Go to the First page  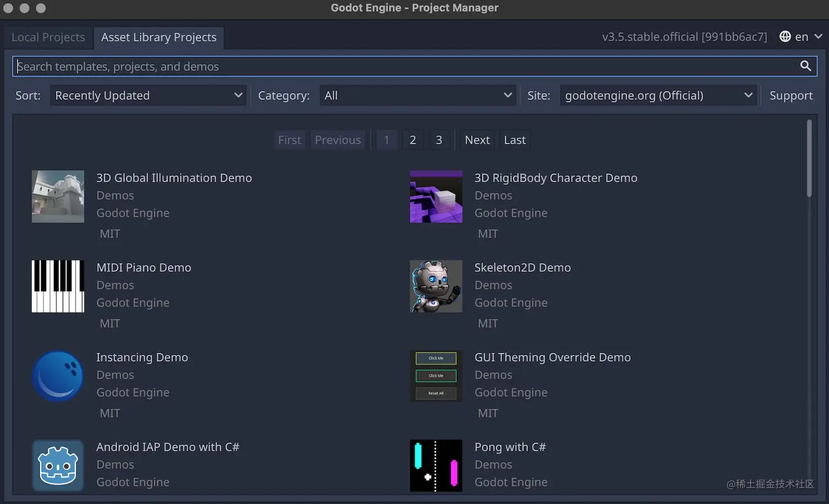(x=289, y=140)
